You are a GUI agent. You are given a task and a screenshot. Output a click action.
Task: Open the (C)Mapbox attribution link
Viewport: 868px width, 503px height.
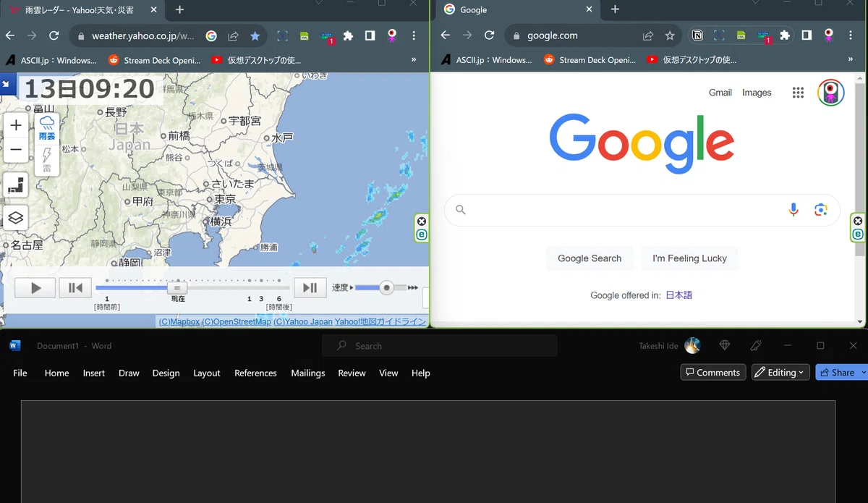tap(179, 321)
